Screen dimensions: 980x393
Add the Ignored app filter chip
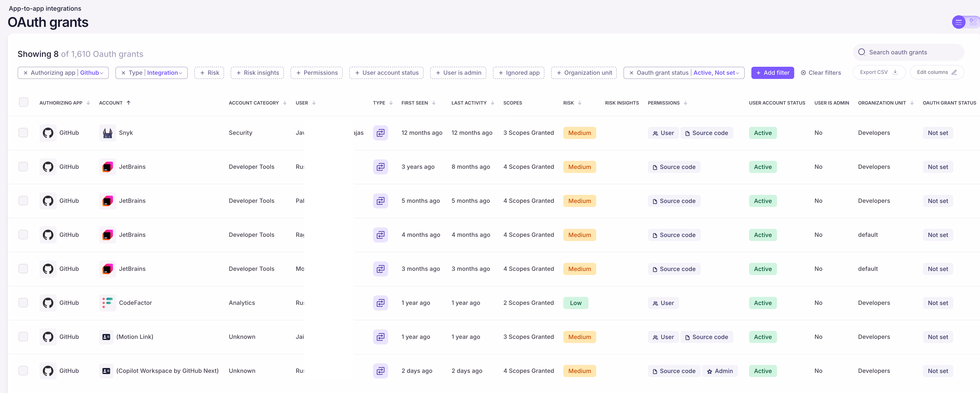(x=519, y=73)
